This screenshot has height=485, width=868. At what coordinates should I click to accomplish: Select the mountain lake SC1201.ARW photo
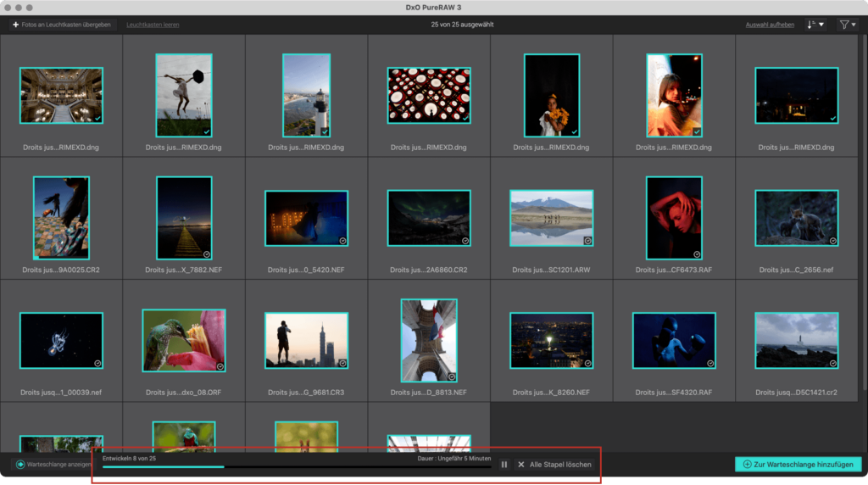pos(551,218)
